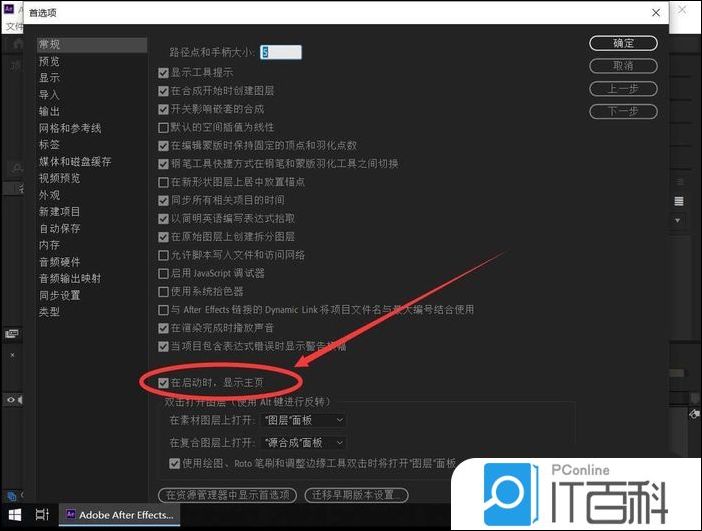
Task: Enable 在新形状图层上居中放置锚点 checkbox
Action: tap(163, 182)
